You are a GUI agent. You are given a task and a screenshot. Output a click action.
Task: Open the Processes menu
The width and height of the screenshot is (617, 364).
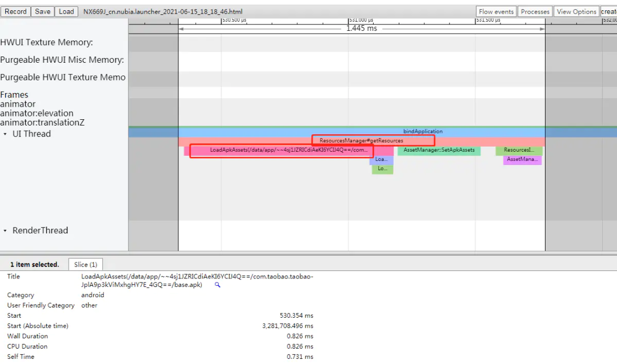535,11
